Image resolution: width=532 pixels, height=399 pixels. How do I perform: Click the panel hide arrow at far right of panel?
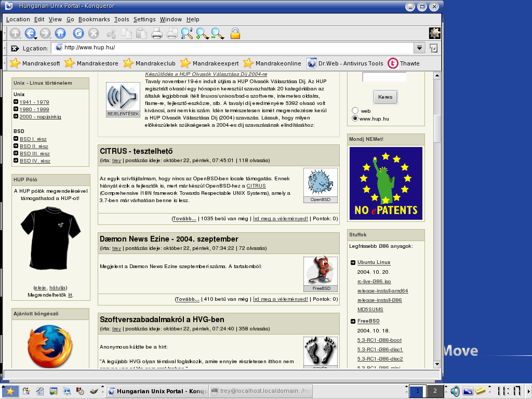click(528, 391)
